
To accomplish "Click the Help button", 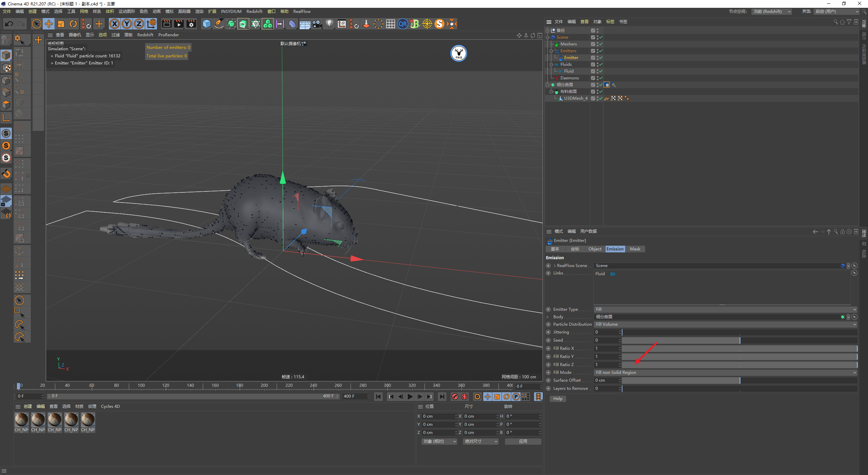I will pyautogui.click(x=558, y=399).
